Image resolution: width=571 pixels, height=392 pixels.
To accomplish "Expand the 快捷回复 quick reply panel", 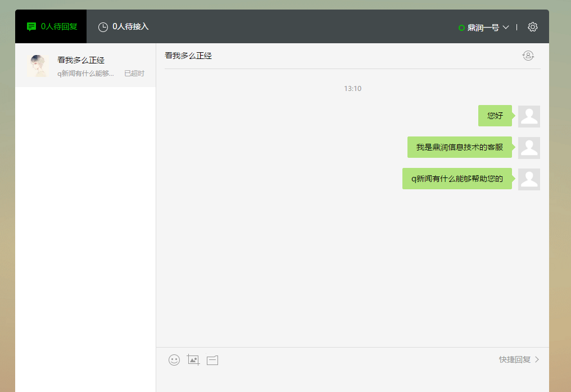I will (x=519, y=359).
